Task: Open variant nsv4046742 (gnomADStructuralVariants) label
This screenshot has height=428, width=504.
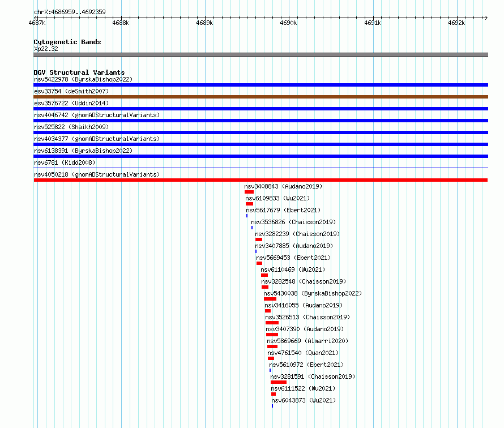Action: [97, 115]
